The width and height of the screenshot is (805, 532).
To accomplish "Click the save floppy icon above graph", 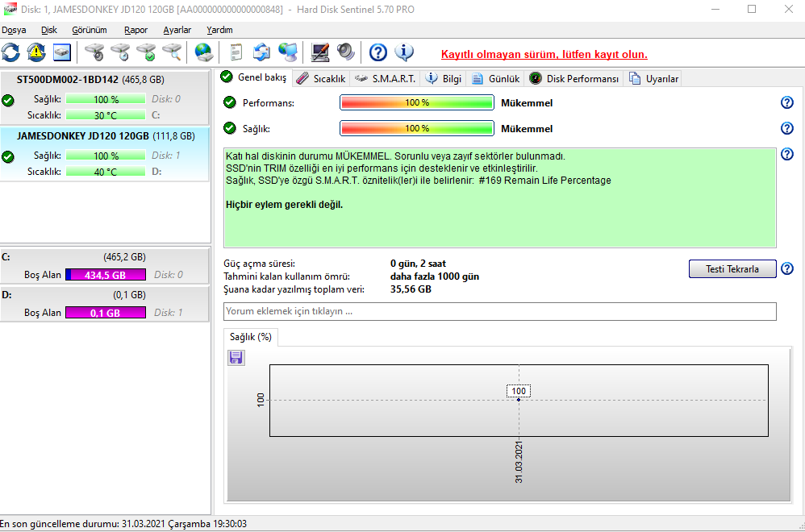I will point(236,358).
